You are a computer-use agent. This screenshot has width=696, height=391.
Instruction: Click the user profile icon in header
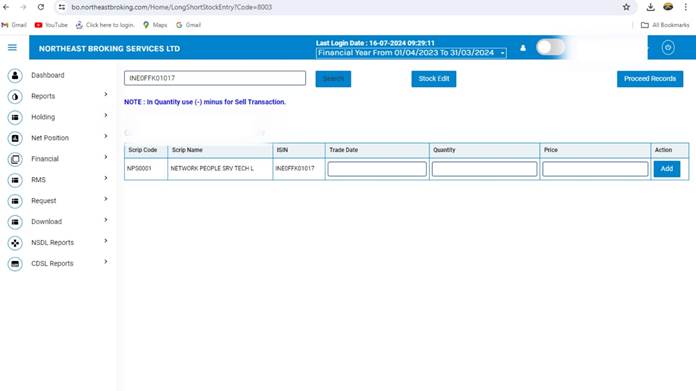coord(523,48)
